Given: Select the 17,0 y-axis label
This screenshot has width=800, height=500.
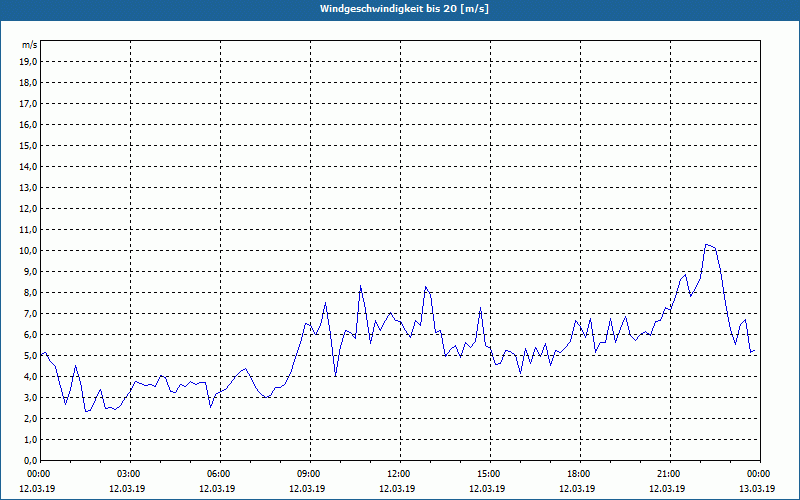Looking at the screenshot, I should [29, 104].
